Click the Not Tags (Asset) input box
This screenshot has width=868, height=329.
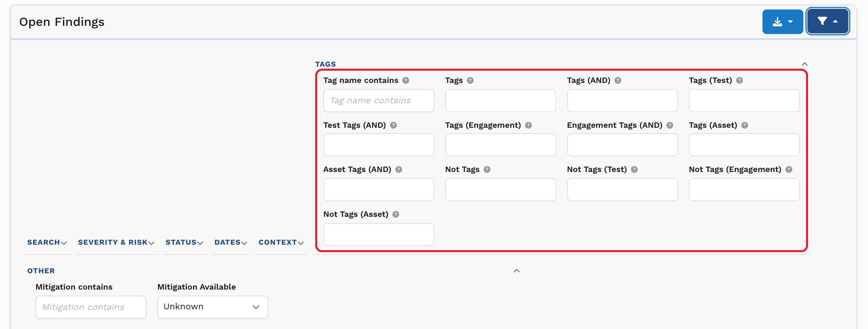click(379, 235)
